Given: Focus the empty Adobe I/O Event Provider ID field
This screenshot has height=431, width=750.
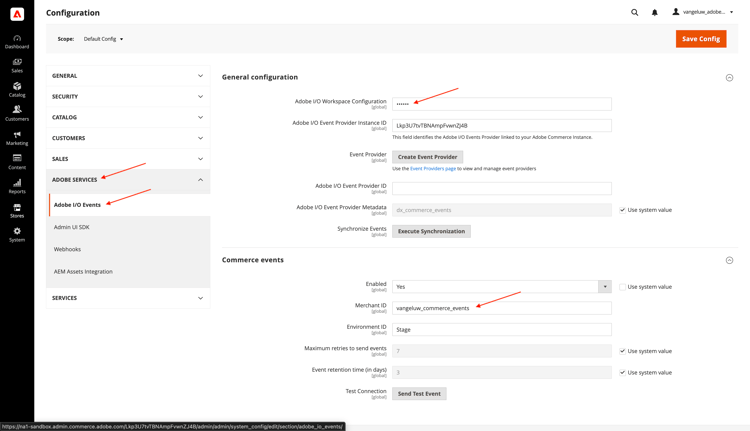Looking at the screenshot, I should point(502,188).
